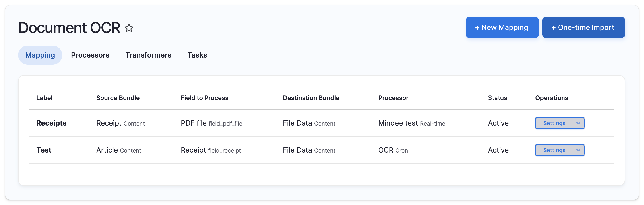Click the Processor column header
The height and width of the screenshot is (205, 644).
coord(393,98)
